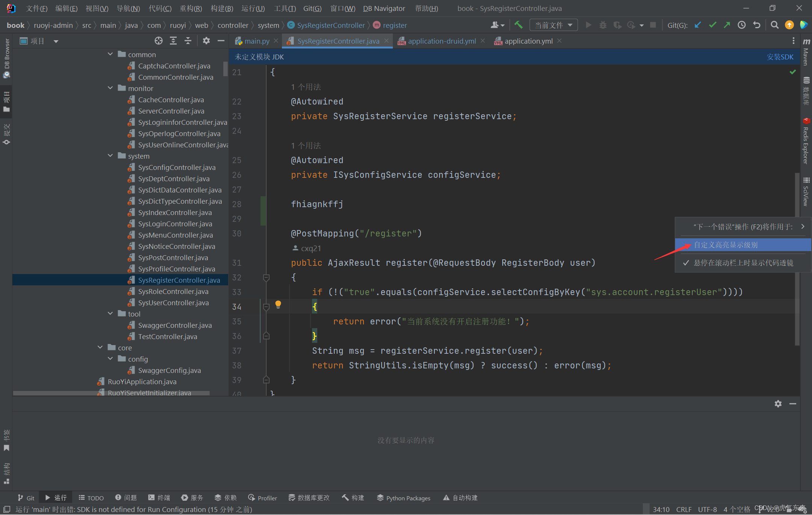812x515 pixels.
Task: Toggle fold marker at line 32
Action: pos(266,278)
